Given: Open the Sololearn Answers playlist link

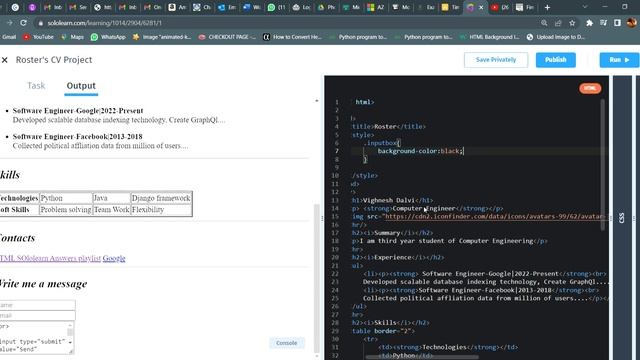Looking at the screenshot, I should pyautogui.click(x=50, y=258).
